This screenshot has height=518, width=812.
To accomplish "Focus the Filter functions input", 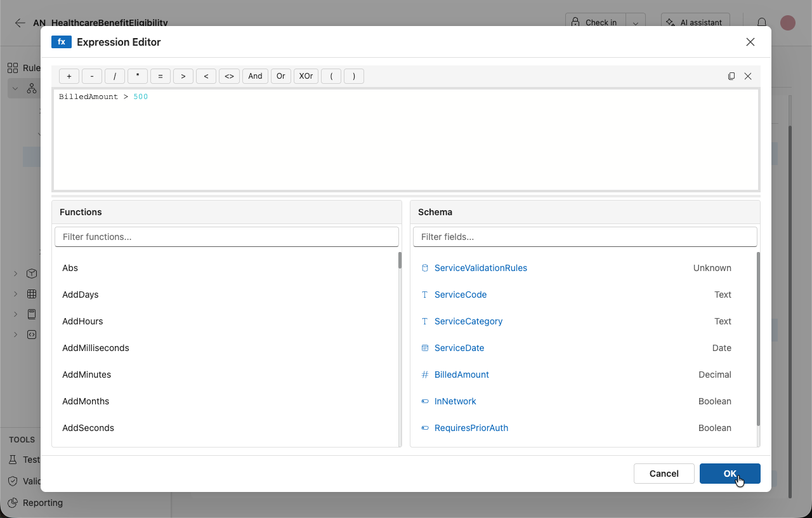I will click(226, 237).
